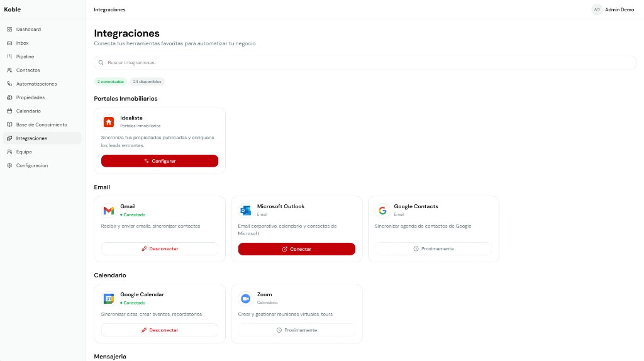This screenshot has height=361, width=644.
Task: Click the Google Contacts logo icon
Action: (382, 210)
